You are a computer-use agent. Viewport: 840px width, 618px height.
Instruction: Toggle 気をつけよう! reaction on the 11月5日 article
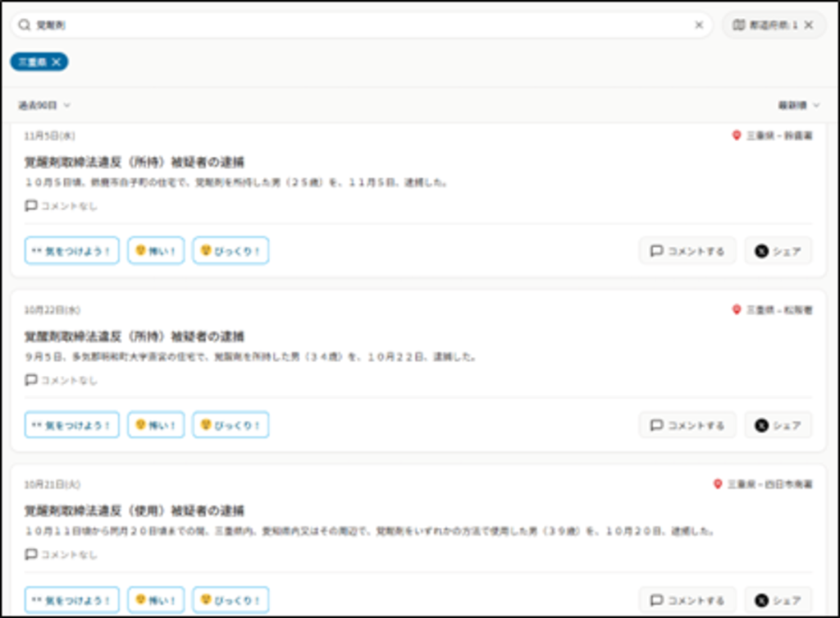point(72,251)
